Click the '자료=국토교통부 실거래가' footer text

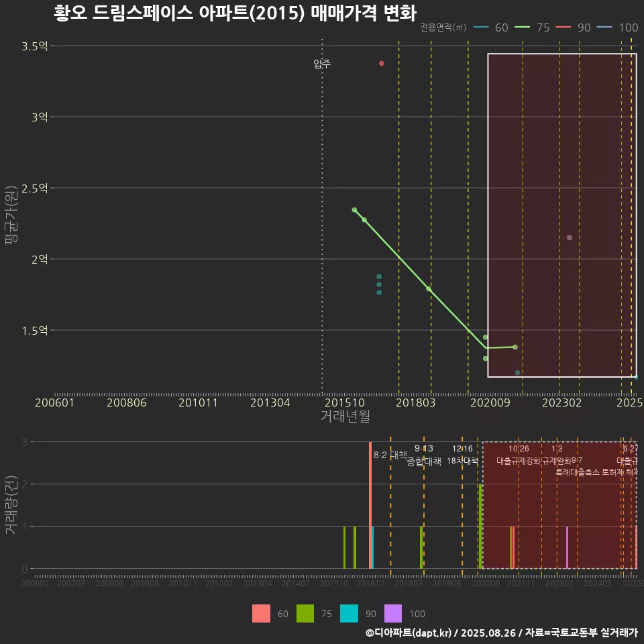point(581,633)
